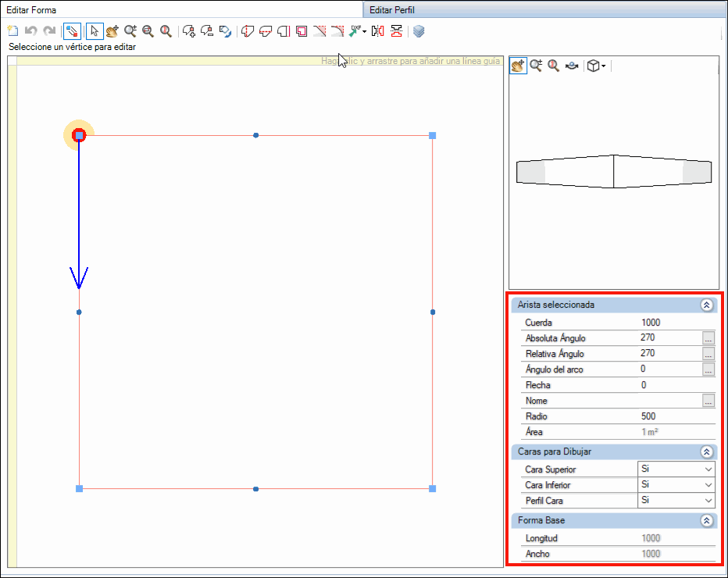Click the Longitud value 1000
The image size is (728, 578).
coord(651,538)
